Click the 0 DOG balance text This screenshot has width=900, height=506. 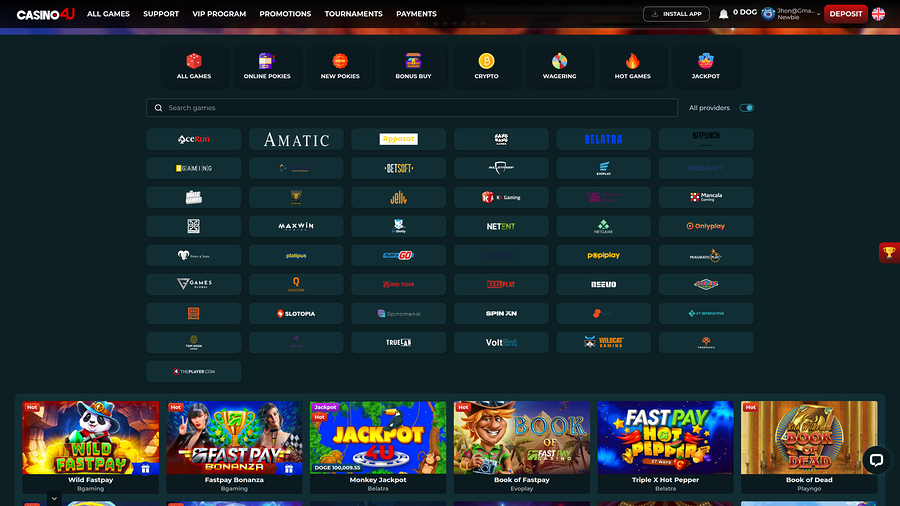pyautogui.click(x=744, y=12)
